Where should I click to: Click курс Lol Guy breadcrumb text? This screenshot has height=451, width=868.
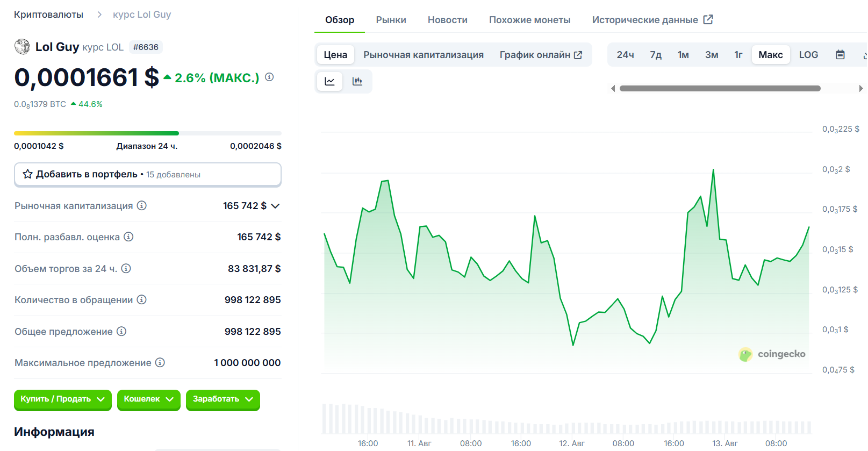click(x=142, y=15)
